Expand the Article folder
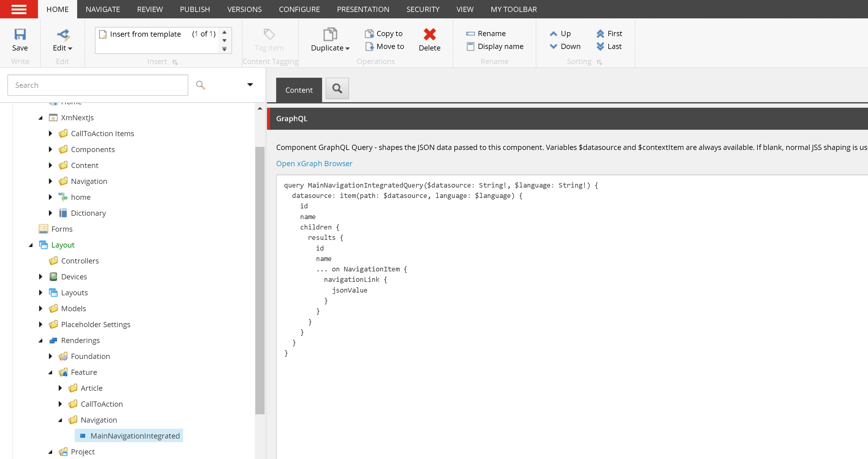This screenshot has height=459, width=868. (60, 388)
